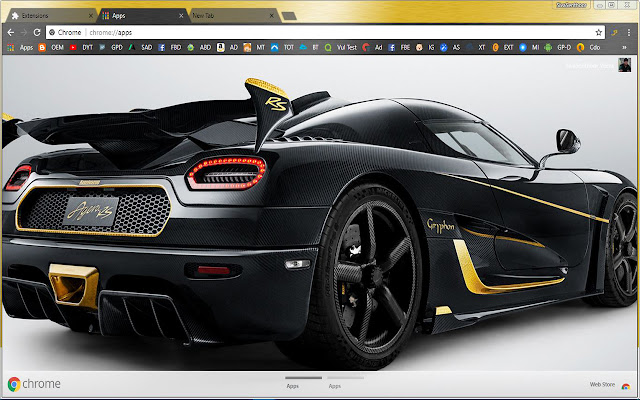The width and height of the screenshot is (640, 400).
Task: Open the gold customize Chrome menu icon
Action: [x=614, y=33]
